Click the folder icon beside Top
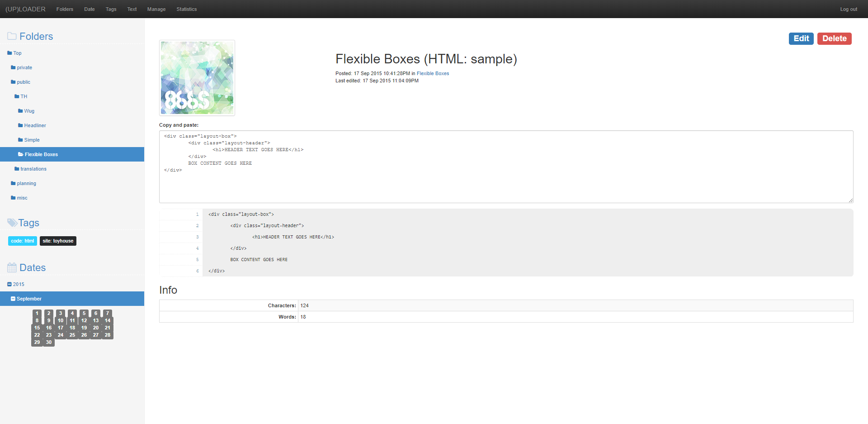868x424 pixels. (9, 53)
